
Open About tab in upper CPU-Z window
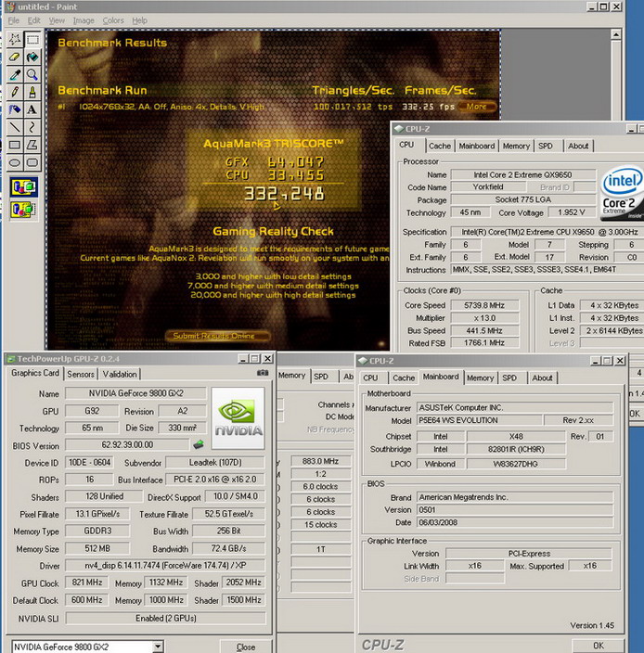point(578,146)
